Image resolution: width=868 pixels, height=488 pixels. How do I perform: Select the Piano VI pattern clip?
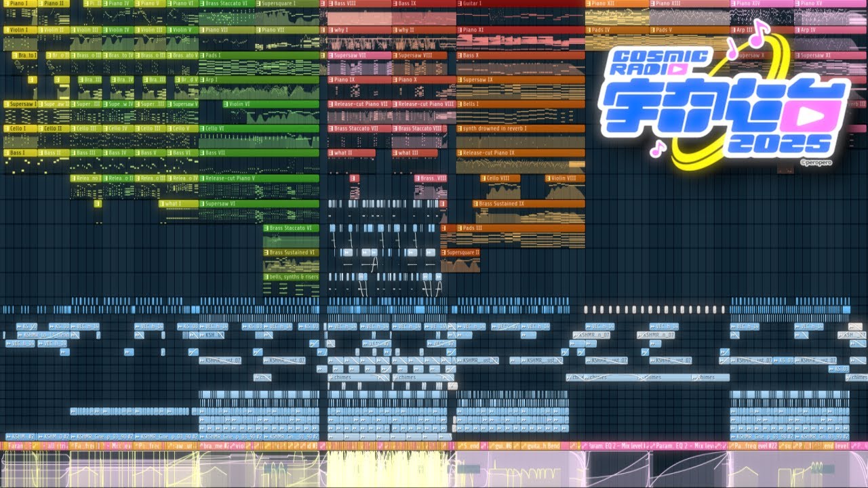[181, 3]
